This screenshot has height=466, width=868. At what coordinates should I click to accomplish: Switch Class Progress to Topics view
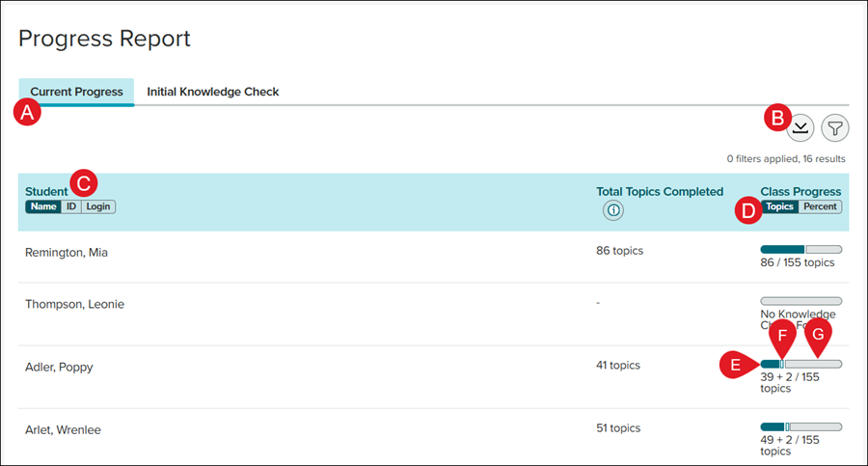pyautogui.click(x=779, y=206)
